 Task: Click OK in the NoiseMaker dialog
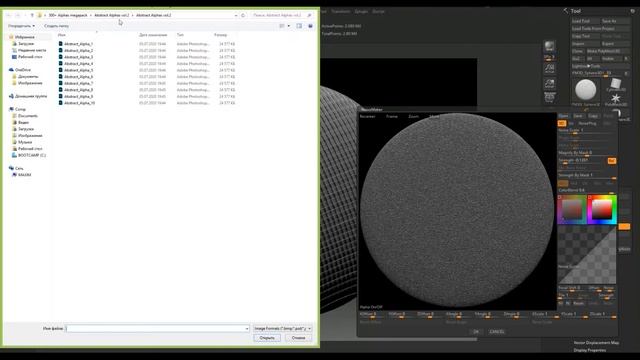(x=476, y=332)
